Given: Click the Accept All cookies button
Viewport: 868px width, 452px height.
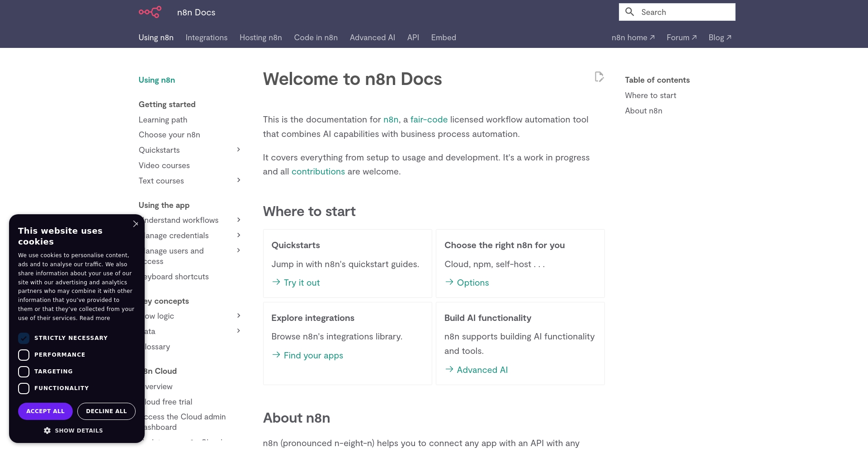Looking at the screenshot, I should point(45,411).
